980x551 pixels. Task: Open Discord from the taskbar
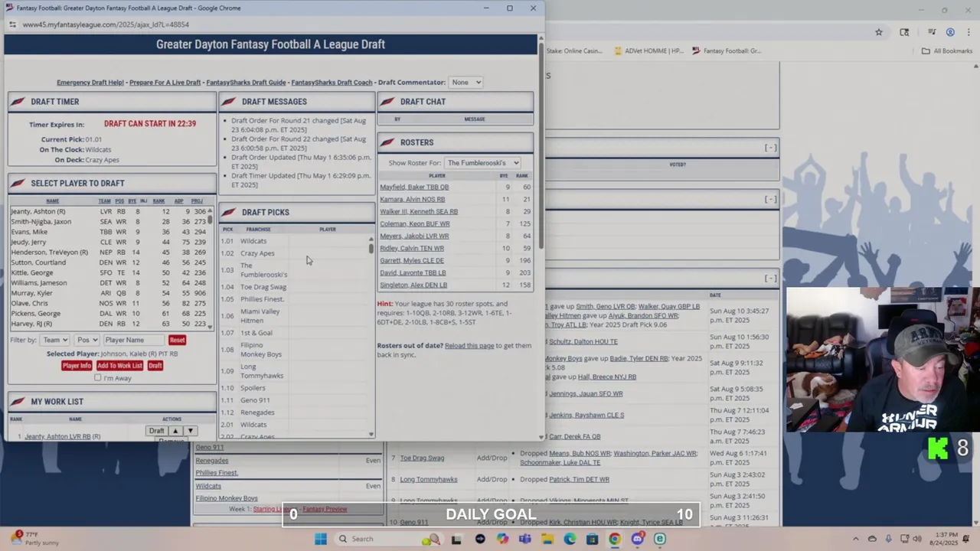637,539
